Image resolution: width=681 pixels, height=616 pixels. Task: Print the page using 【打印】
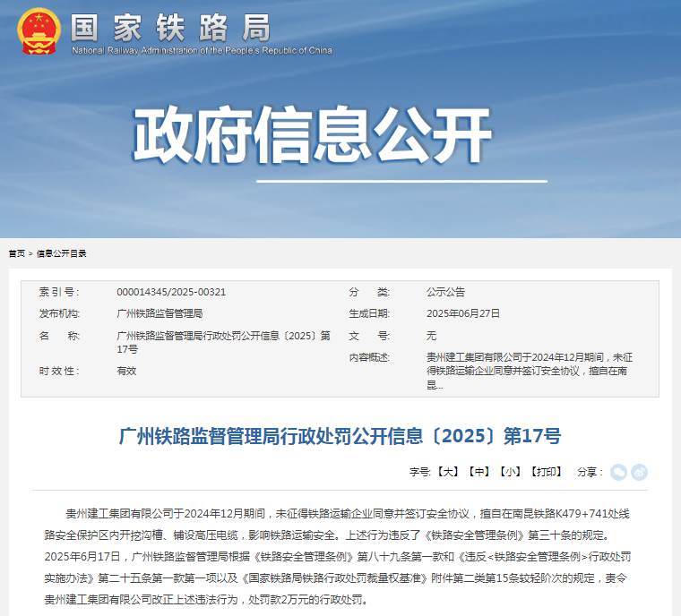pos(546,472)
